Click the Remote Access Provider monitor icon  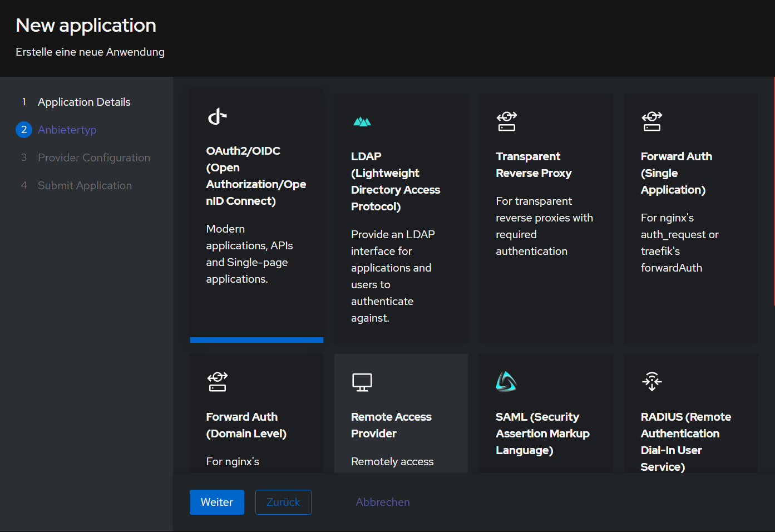click(x=362, y=382)
